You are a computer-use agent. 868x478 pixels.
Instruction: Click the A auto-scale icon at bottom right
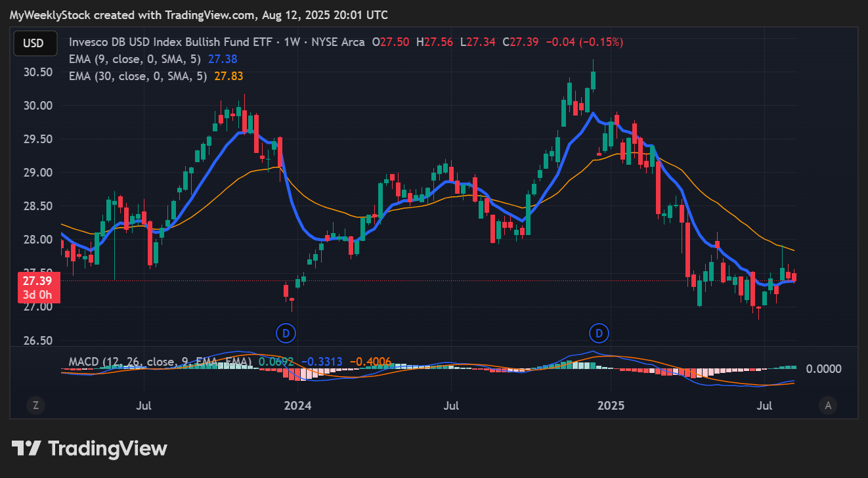coord(828,406)
